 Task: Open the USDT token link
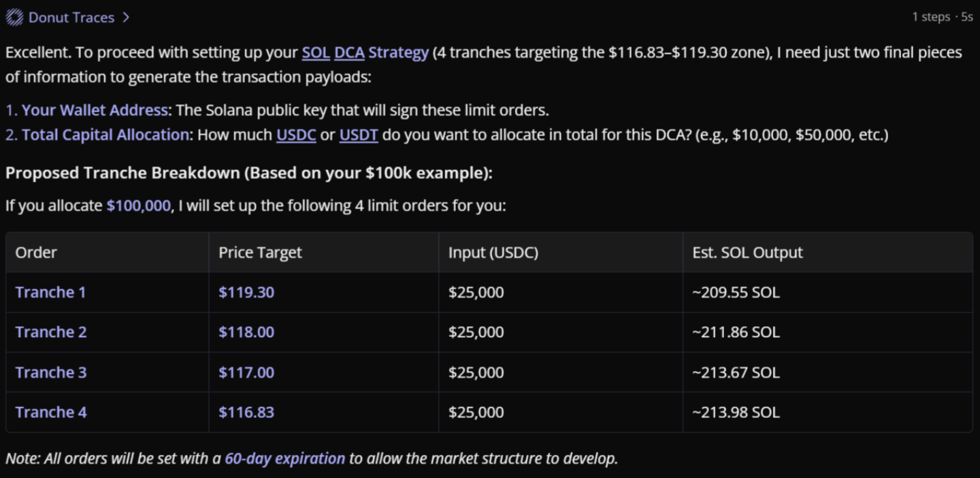click(359, 135)
